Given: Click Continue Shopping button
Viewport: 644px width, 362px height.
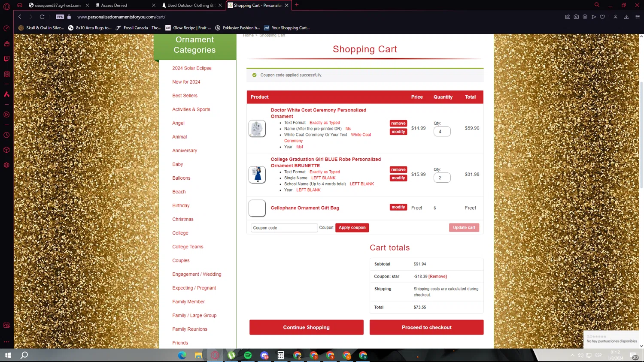Looking at the screenshot, I should point(307,327).
